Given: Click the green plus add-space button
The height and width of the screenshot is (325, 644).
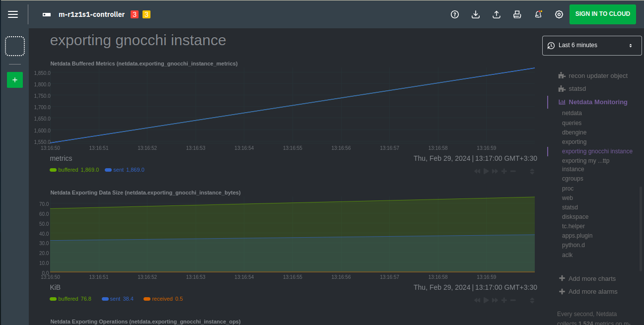Looking at the screenshot, I should coord(15,80).
